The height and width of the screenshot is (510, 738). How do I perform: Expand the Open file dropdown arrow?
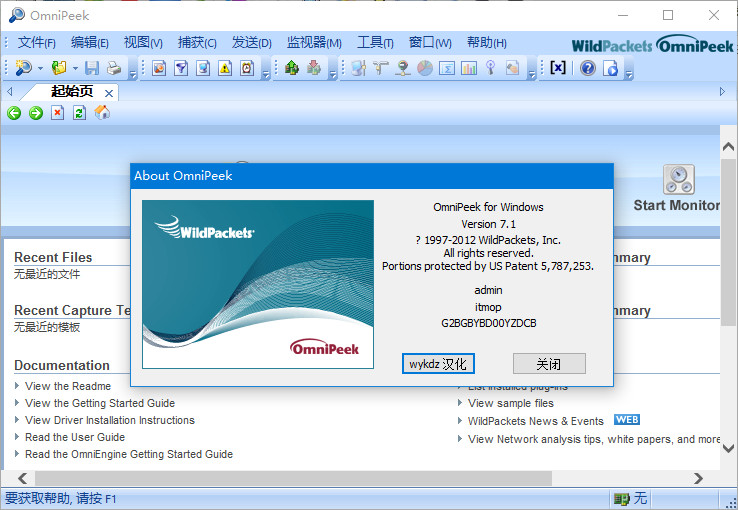tap(75, 68)
